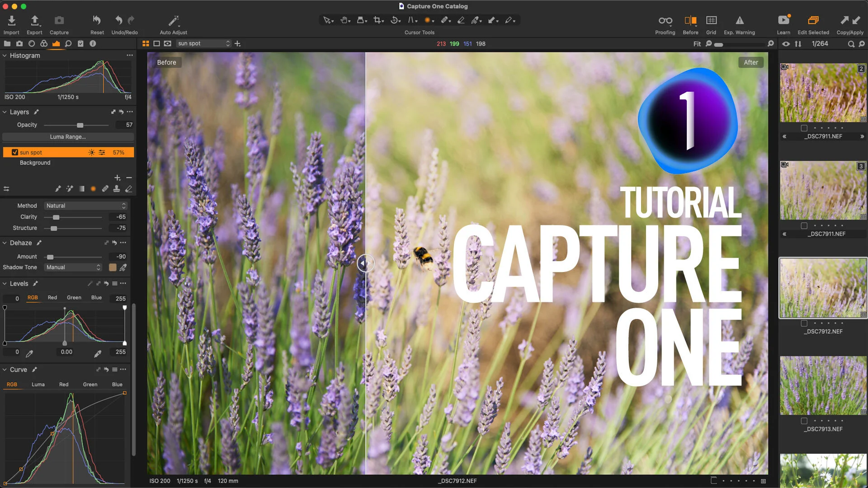Open the Clarity Method dropdown
The image size is (868, 488).
click(85, 206)
